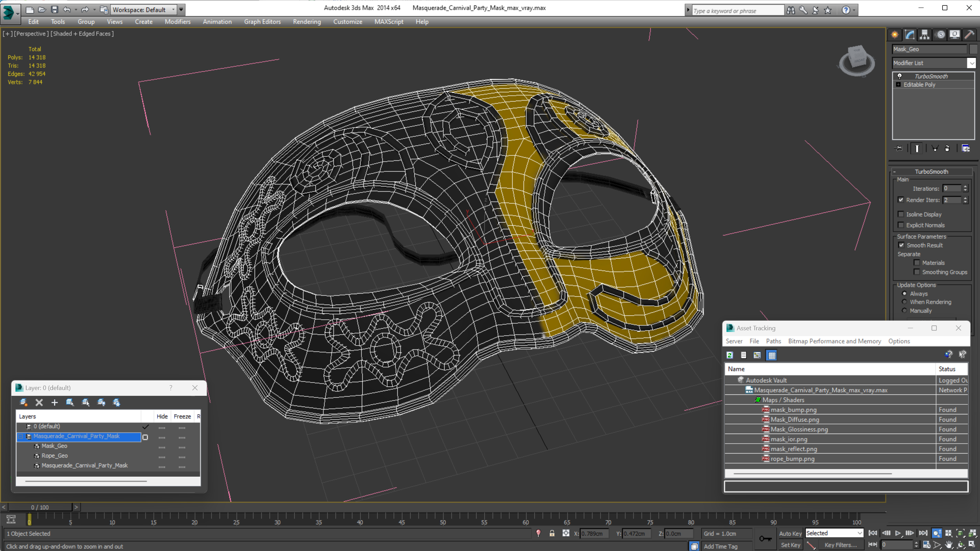Open the Utilities hammer tab
This screenshot has height=551, width=980.
click(x=969, y=35)
